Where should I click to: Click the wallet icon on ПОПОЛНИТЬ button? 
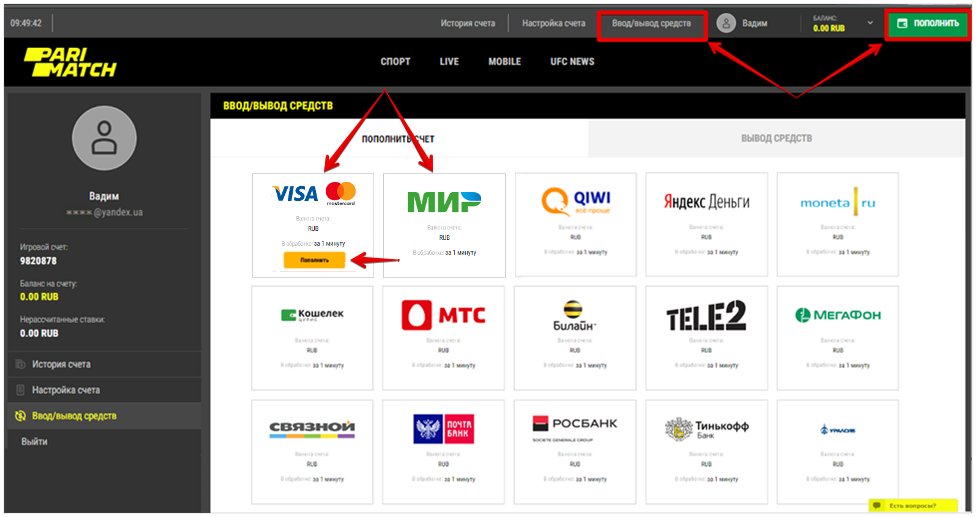[x=902, y=24]
